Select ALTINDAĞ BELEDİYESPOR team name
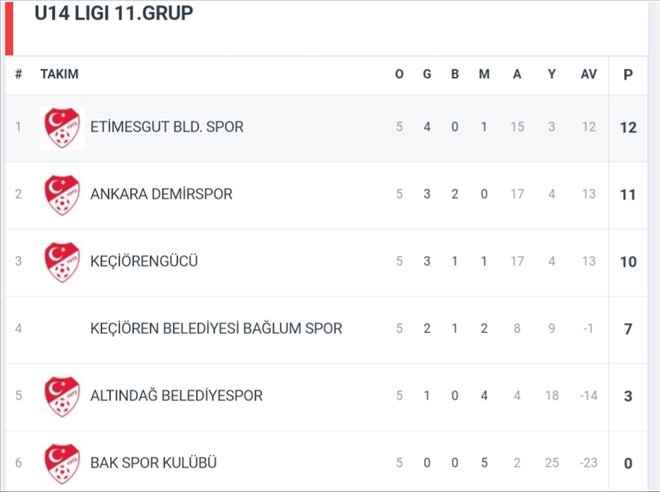660x492 pixels. (176, 396)
